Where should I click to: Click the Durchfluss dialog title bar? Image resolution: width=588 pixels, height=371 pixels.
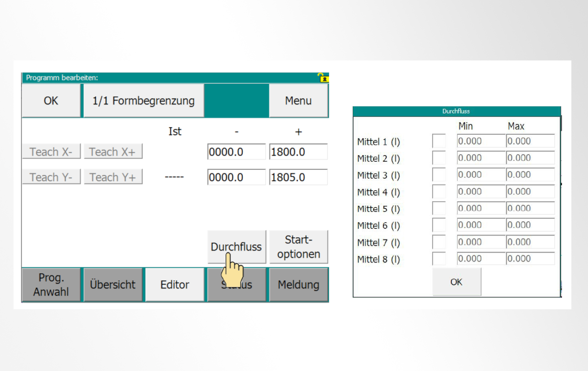pyautogui.click(x=457, y=111)
